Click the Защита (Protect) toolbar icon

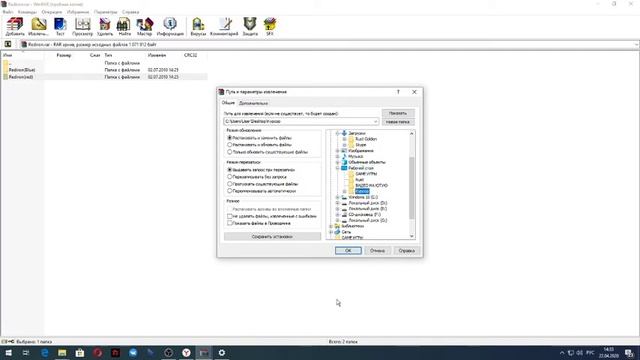point(250,27)
